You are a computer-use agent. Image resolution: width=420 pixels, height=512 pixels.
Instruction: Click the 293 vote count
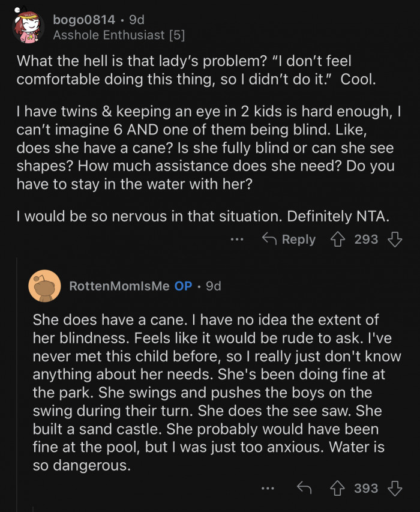tap(367, 239)
